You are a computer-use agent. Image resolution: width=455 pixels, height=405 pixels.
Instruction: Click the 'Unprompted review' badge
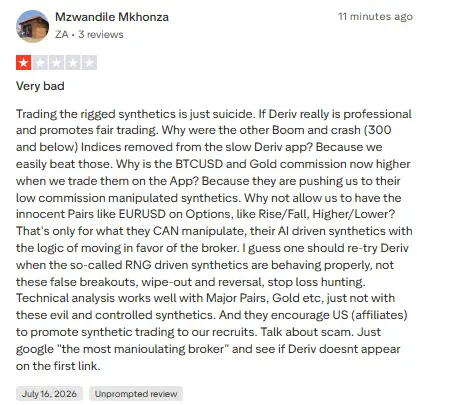click(x=136, y=394)
